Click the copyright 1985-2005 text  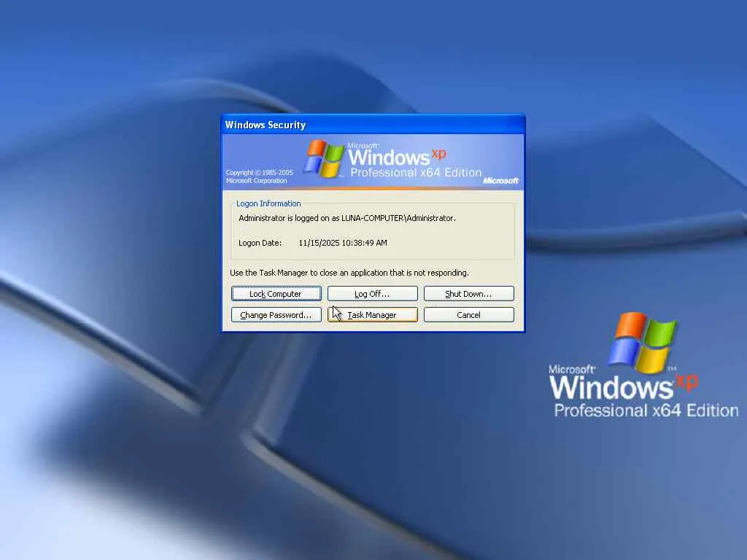click(259, 176)
